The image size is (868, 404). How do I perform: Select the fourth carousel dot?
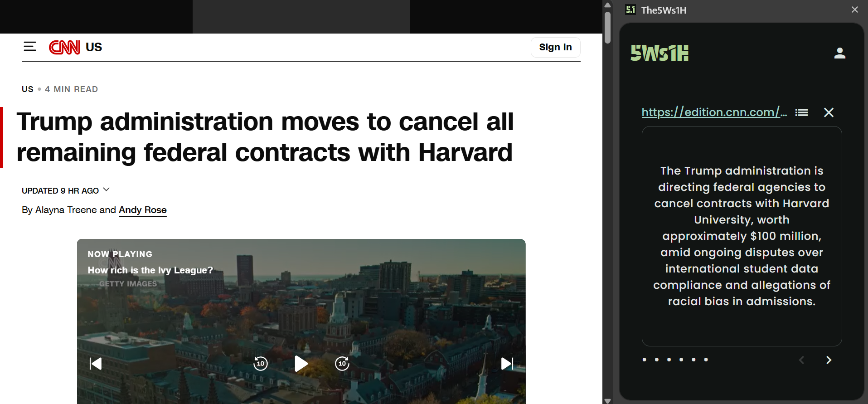pos(681,360)
